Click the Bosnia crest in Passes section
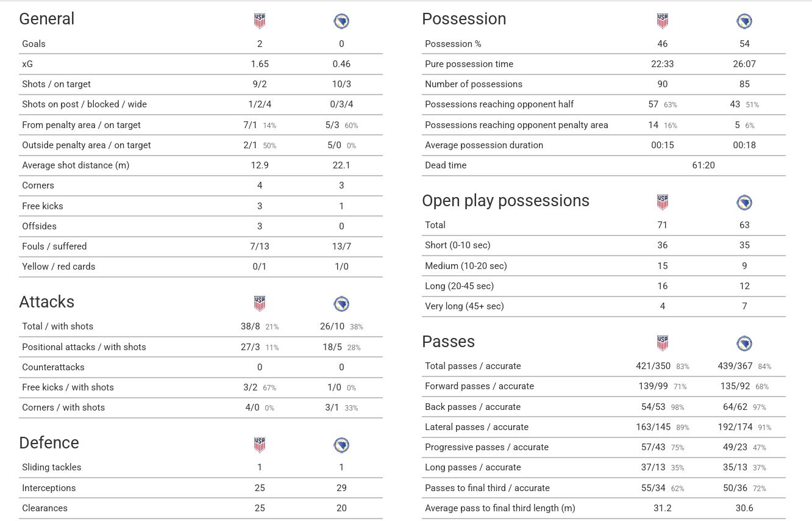 click(744, 343)
